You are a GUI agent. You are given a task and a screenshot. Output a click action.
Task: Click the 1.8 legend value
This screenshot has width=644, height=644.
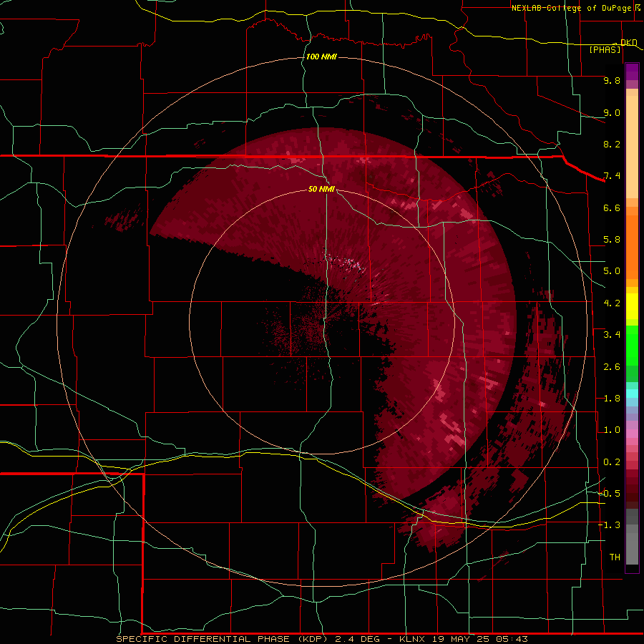click(x=612, y=399)
